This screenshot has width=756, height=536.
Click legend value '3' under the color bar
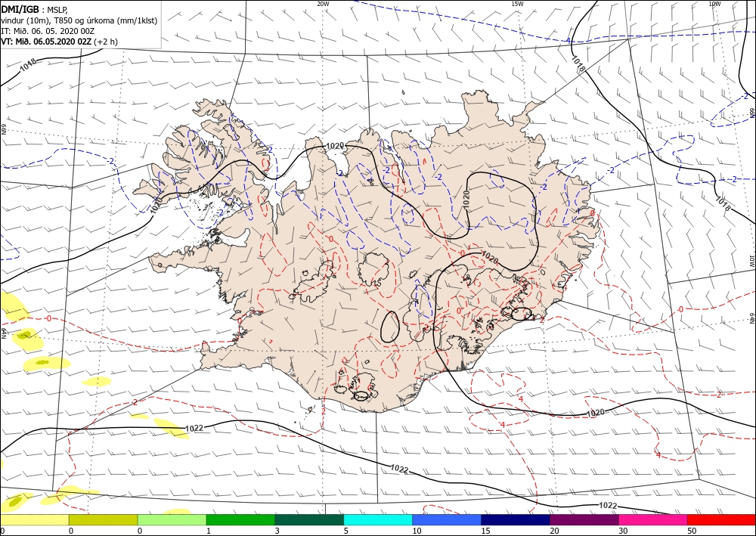[277, 531]
